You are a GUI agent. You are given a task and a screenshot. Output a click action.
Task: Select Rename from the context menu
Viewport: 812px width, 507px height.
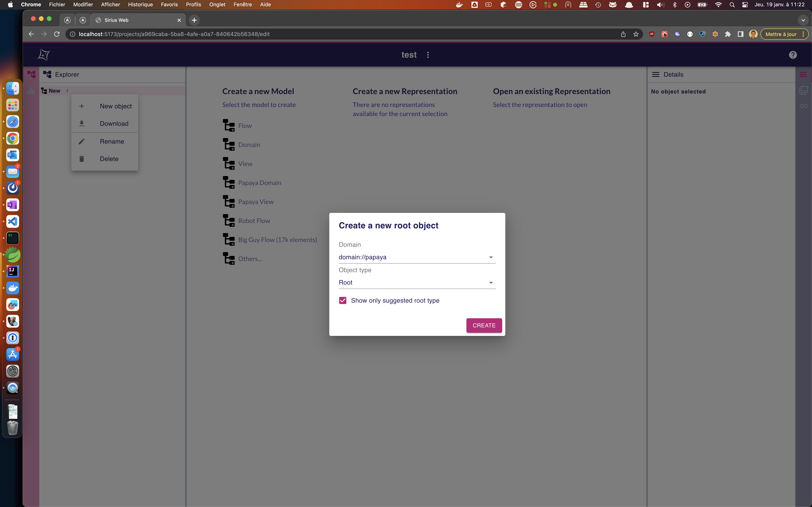coord(112,141)
